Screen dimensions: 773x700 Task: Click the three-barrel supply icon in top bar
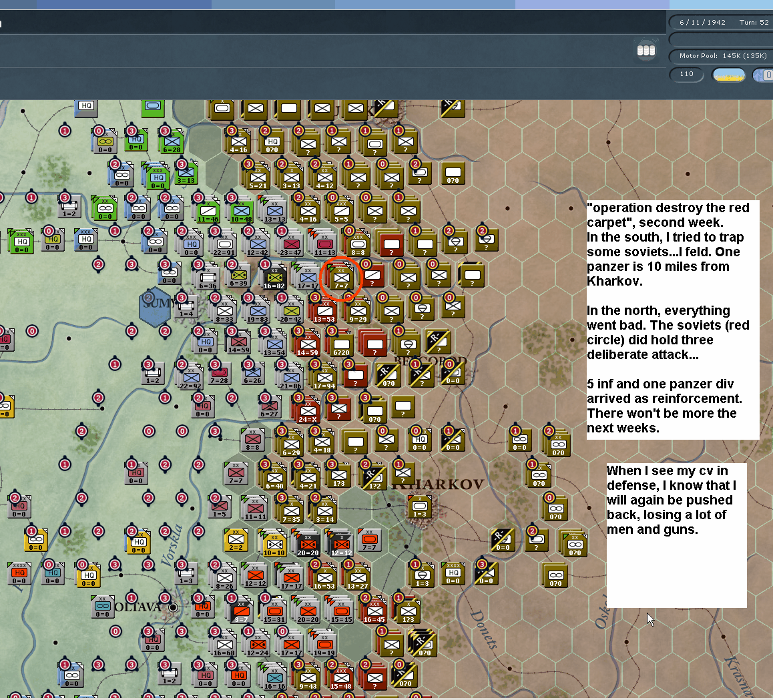pos(646,50)
